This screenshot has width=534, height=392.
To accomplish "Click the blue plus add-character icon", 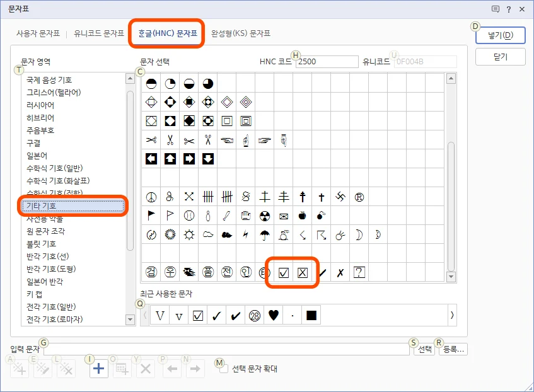I will [98, 368].
